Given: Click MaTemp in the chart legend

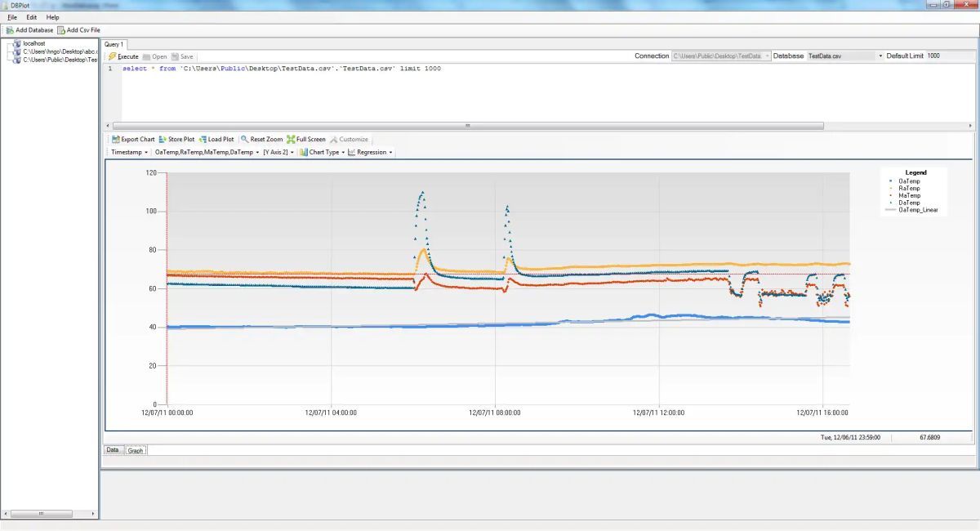Looking at the screenshot, I should pos(908,196).
